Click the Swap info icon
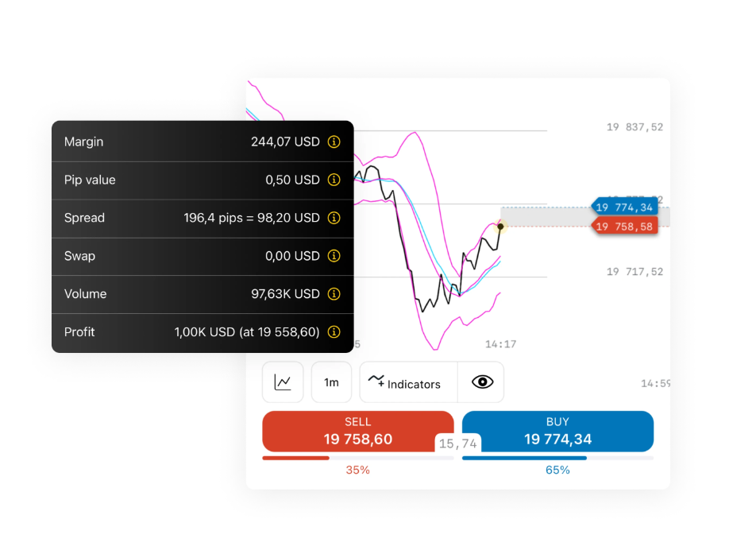Image resolution: width=756 pixels, height=554 pixels. [x=334, y=256]
